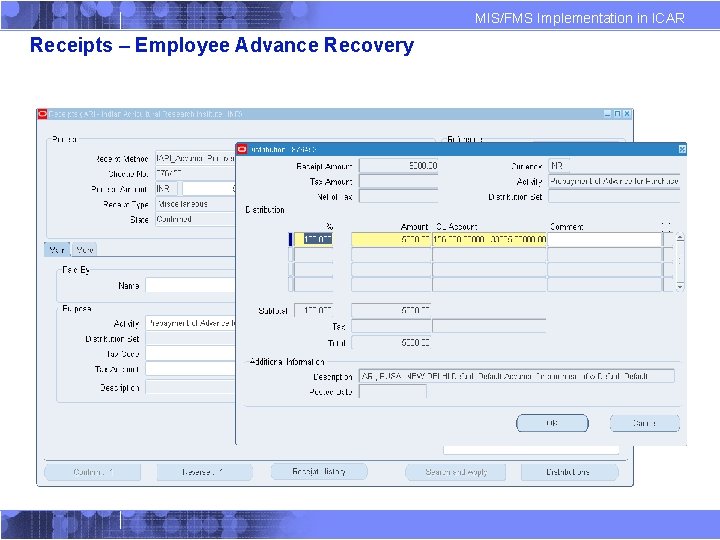Image resolution: width=720 pixels, height=540 pixels.
Task: Open the Receipt Type dropdown showing Miscellaneous
Action: pos(195,204)
